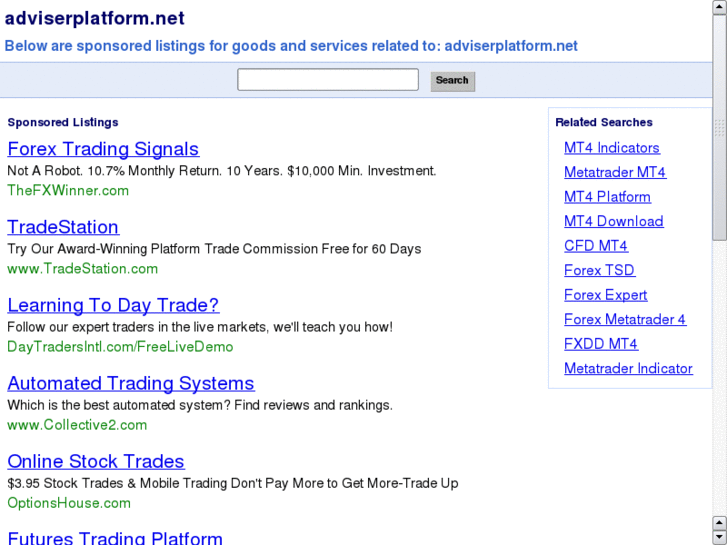727x545 pixels.
Task: Click 'Follow our expert traders' description
Action: tap(200, 327)
